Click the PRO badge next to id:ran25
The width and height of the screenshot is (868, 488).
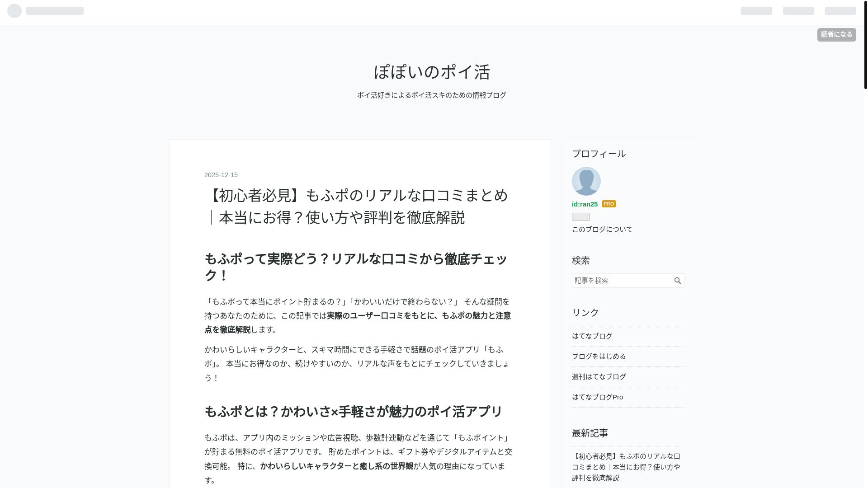click(609, 204)
